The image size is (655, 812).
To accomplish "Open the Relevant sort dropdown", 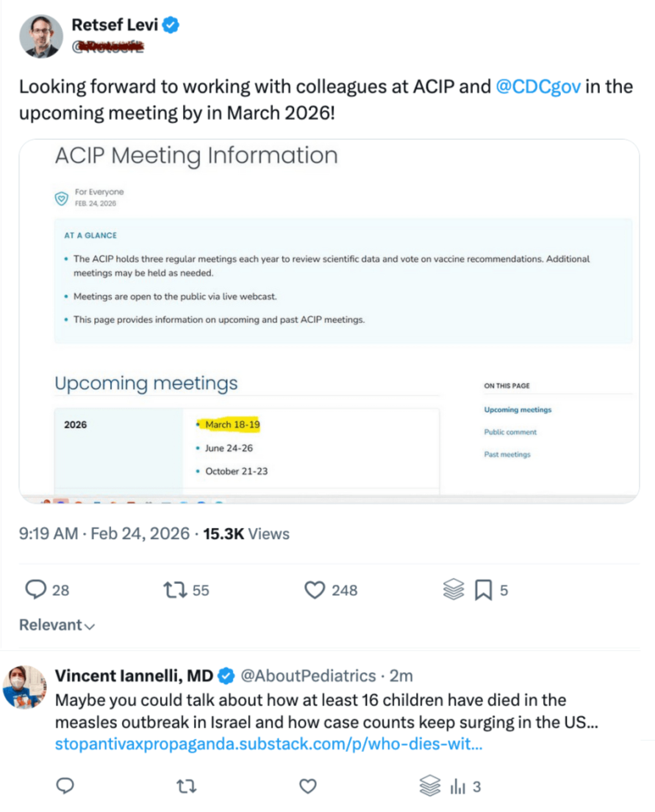I will pyautogui.click(x=57, y=625).
